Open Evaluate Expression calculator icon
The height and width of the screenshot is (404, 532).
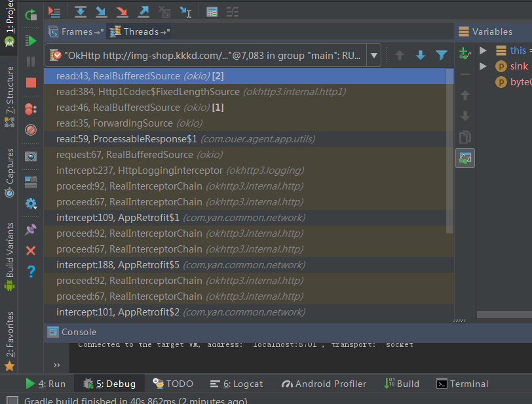(212, 12)
